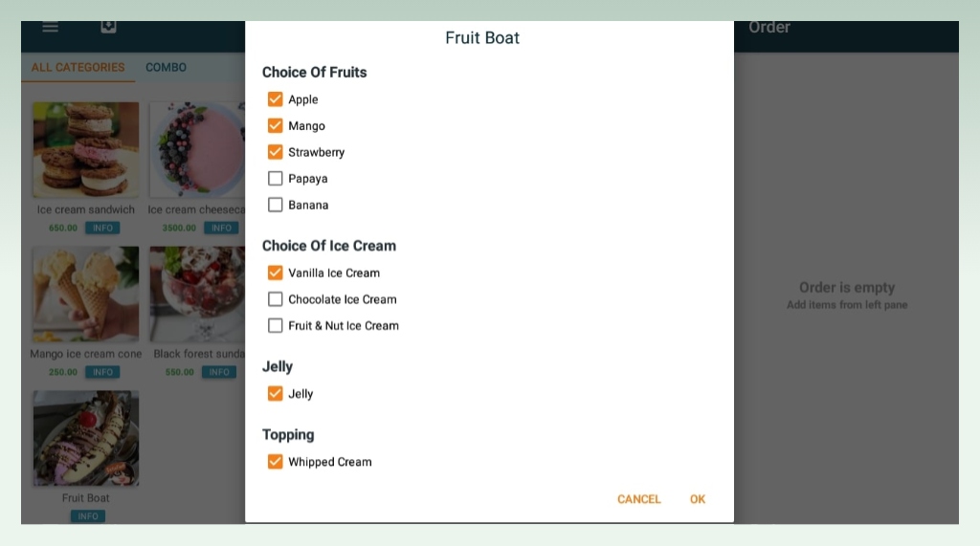This screenshot has width=980, height=546.
Task: Confirm selections with OK button
Action: 698,499
